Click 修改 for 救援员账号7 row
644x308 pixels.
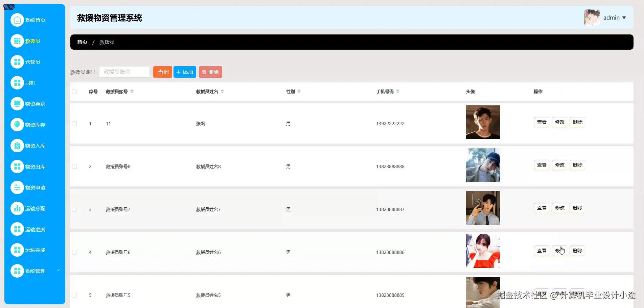click(559, 208)
